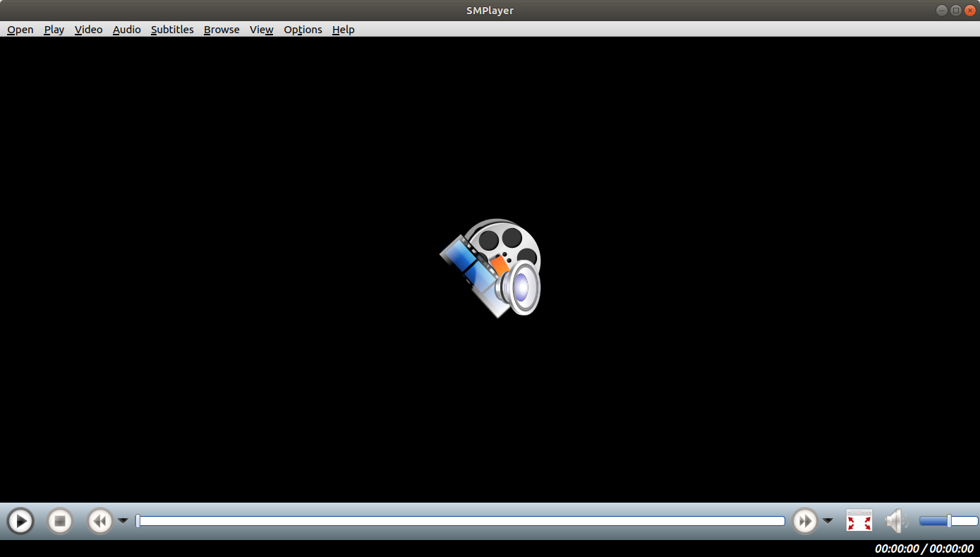This screenshot has width=980, height=557.
Task: Maximize the SMPlayer window
Action: [956, 10]
